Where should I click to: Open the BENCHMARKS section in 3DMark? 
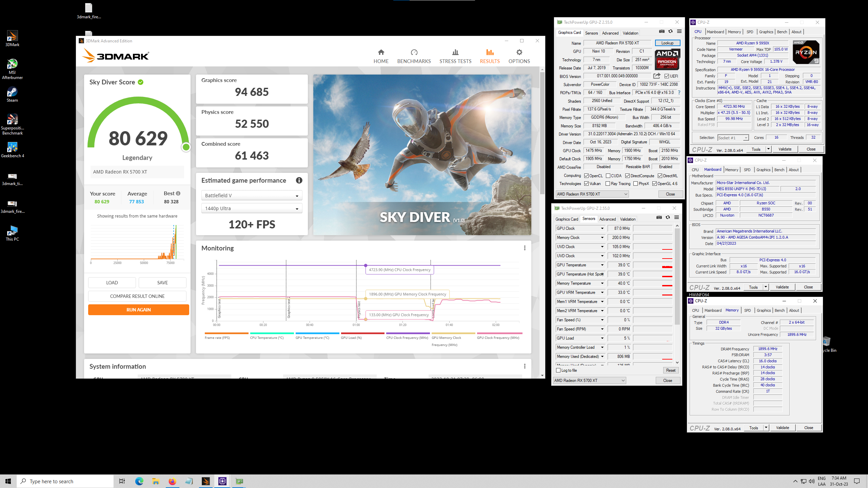(x=414, y=56)
